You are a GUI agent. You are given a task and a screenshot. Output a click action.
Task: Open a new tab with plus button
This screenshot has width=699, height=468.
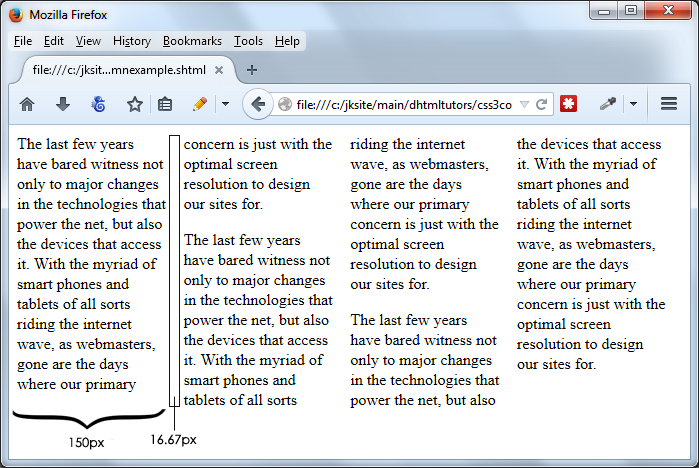pos(252,70)
